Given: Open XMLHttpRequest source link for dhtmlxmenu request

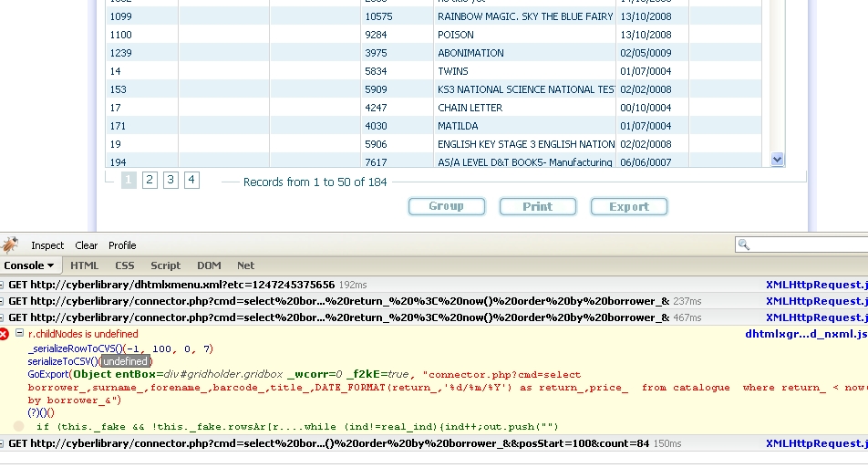Looking at the screenshot, I should [817, 285].
